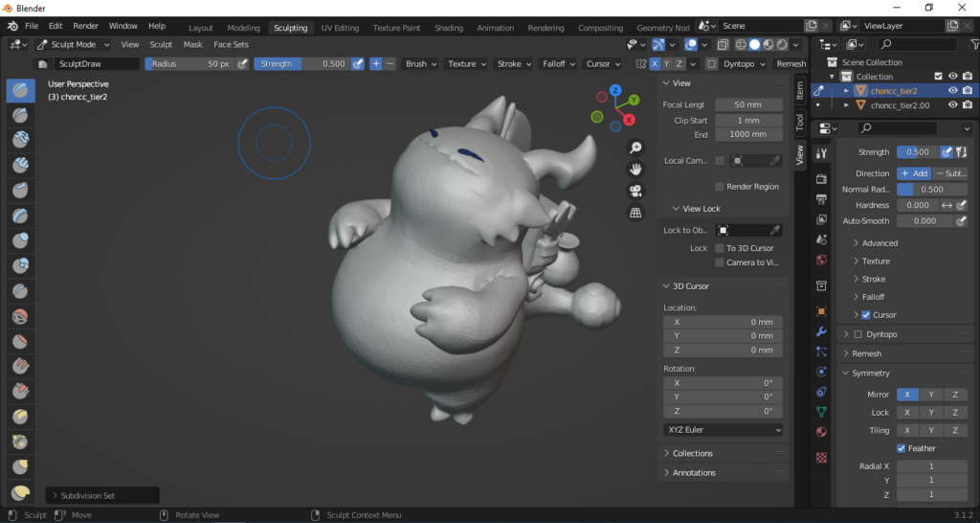This screenshot has height=523, width=980.
Task: Enable the Render Region checkbox
Action: 720,187
